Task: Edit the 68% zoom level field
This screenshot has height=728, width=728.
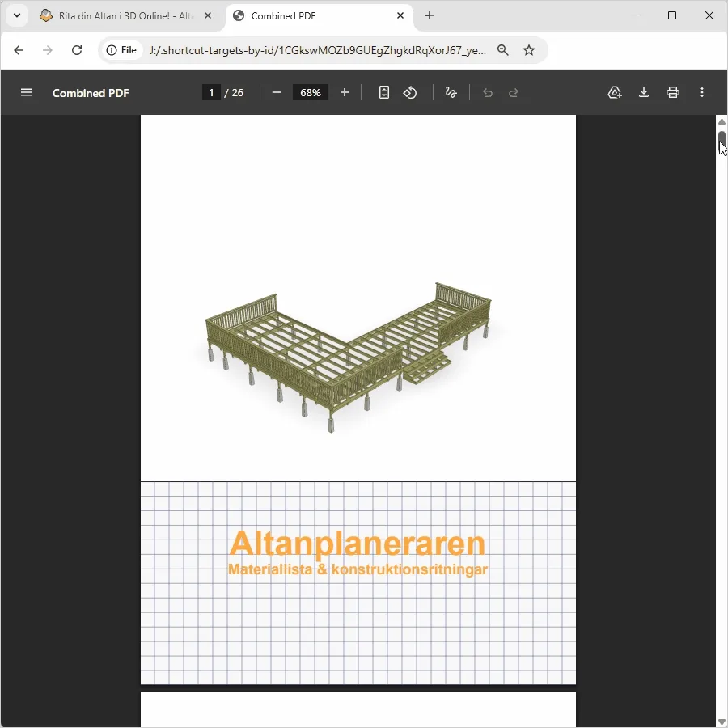Action: click(310, 92)
